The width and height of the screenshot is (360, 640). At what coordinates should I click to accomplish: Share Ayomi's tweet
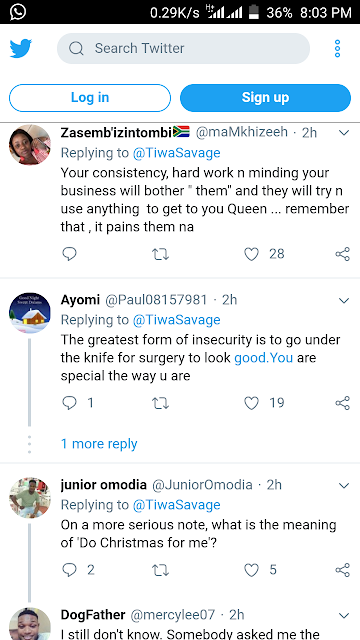click(342, 403)
